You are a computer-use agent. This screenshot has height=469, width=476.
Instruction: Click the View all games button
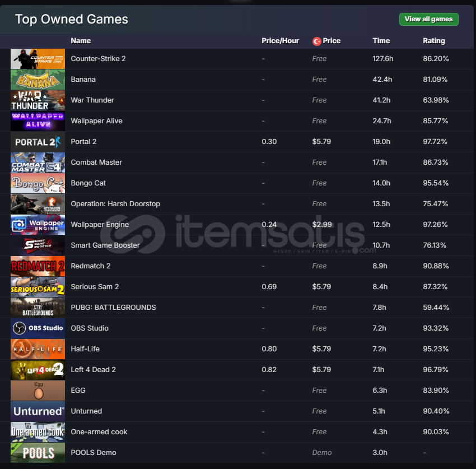[428, 19]
